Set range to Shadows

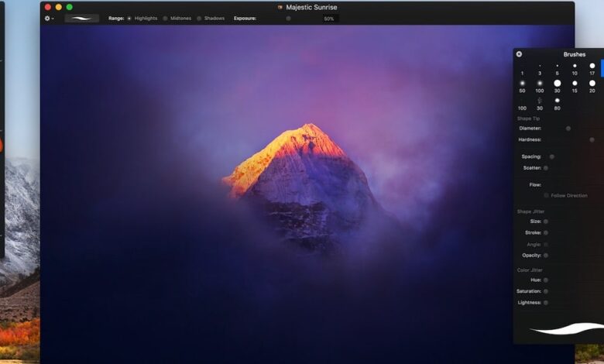(199, 18)
